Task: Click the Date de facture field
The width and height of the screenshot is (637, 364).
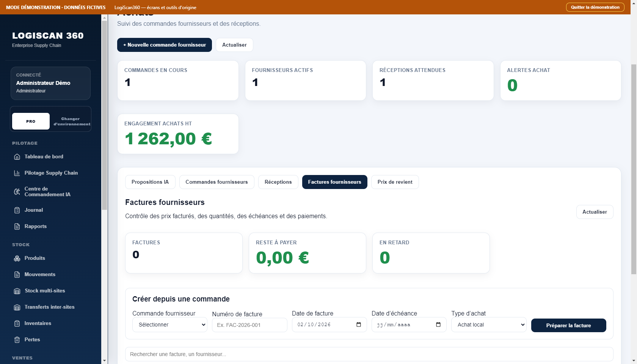Action: click(329, 325)
